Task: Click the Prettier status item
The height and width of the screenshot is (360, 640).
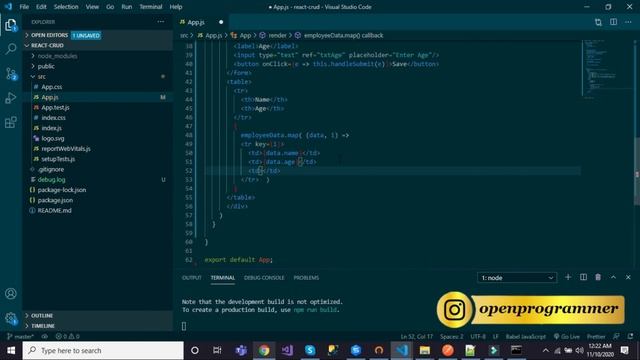Action: point(596,336)
